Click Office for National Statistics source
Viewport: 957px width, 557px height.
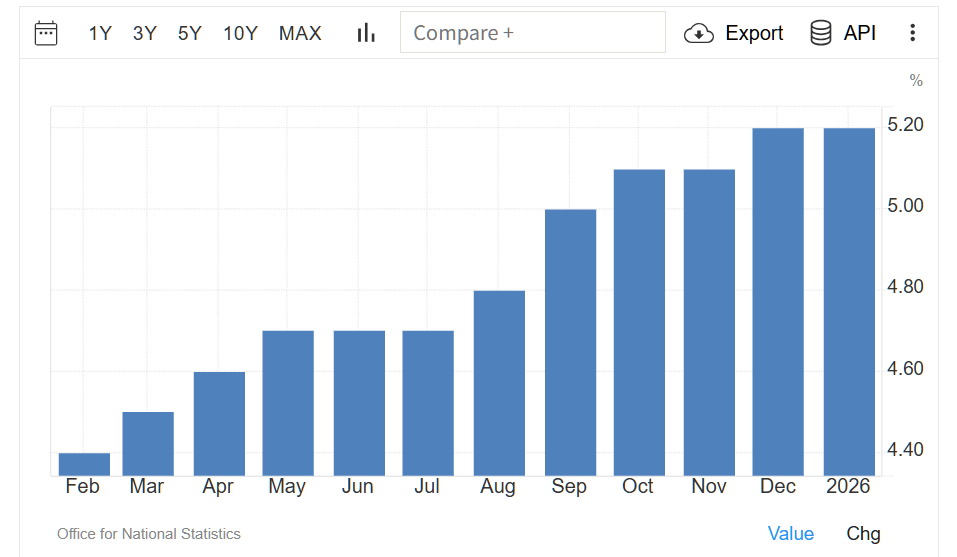pyautogui.click(x=149, y=534)
